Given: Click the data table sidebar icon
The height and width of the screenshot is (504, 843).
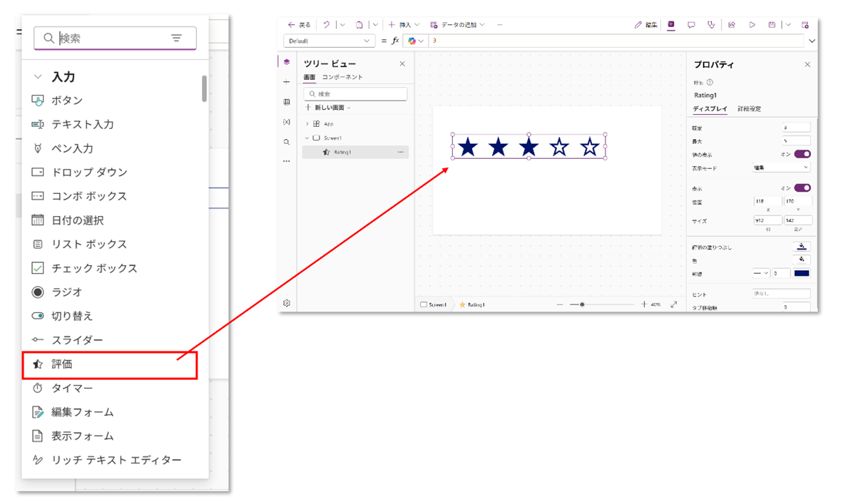Looking at the screenshot, I should point(287,103).
